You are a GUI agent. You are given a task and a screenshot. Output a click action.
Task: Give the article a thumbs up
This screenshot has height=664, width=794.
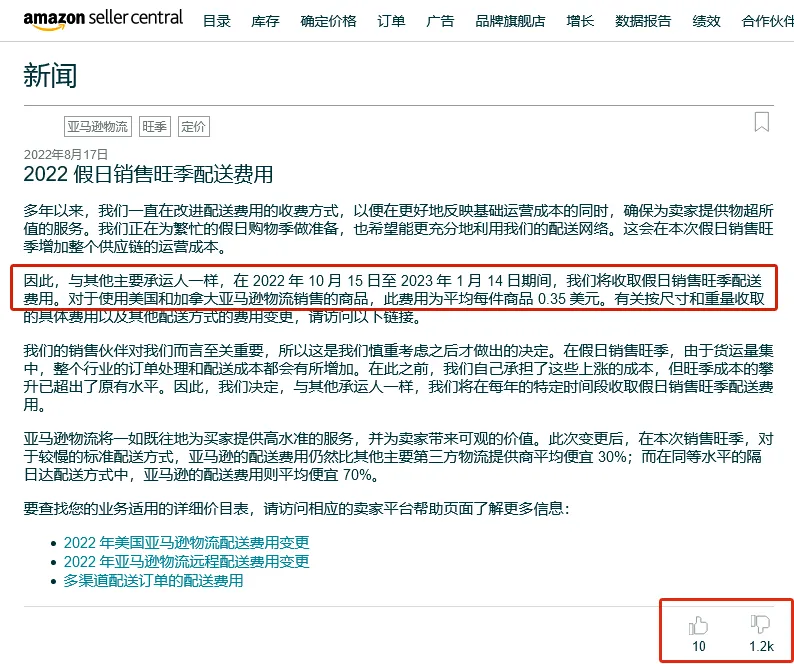[698, 626]
